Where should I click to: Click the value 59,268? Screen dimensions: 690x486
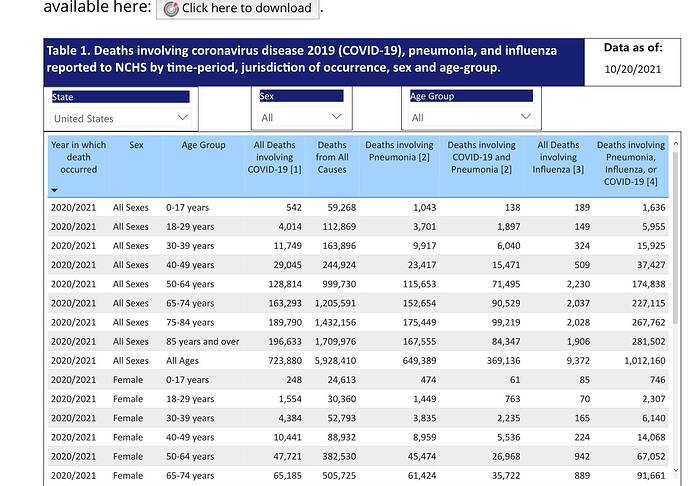(341, 207)
